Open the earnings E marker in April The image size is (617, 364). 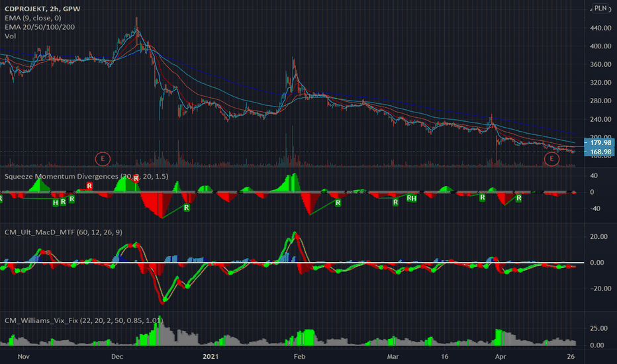[551, 159]
